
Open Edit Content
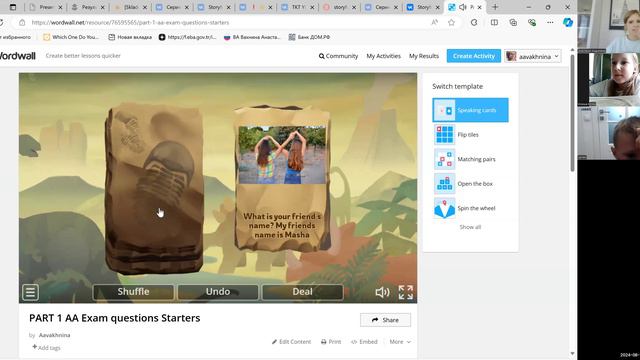291,342
